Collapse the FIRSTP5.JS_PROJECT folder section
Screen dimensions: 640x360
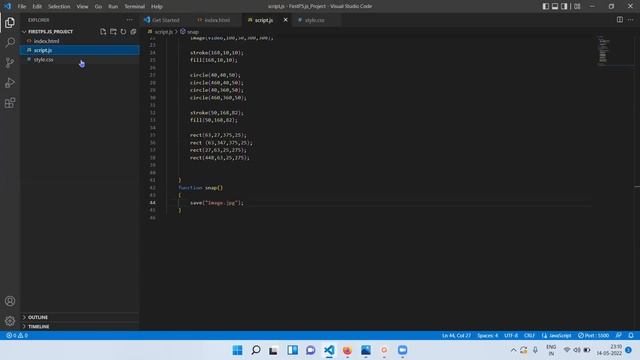[x=50, y=31]
